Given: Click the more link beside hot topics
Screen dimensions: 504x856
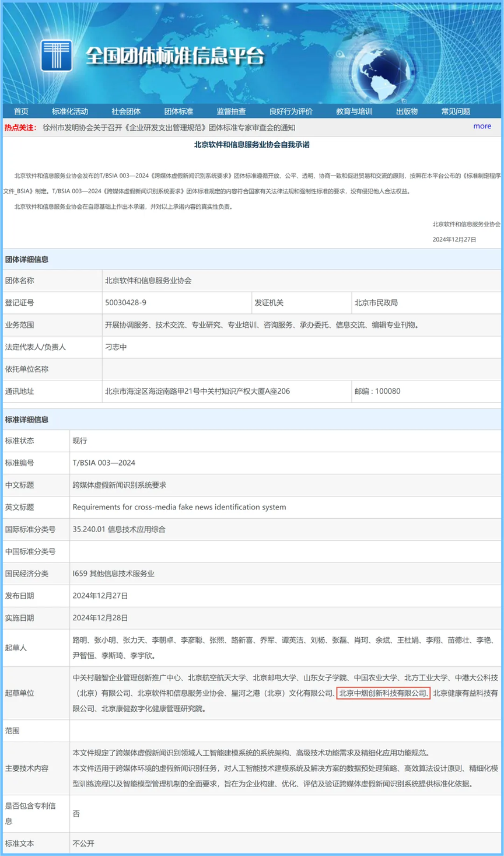Looking at the screenshot, I should tap(482, 126).
